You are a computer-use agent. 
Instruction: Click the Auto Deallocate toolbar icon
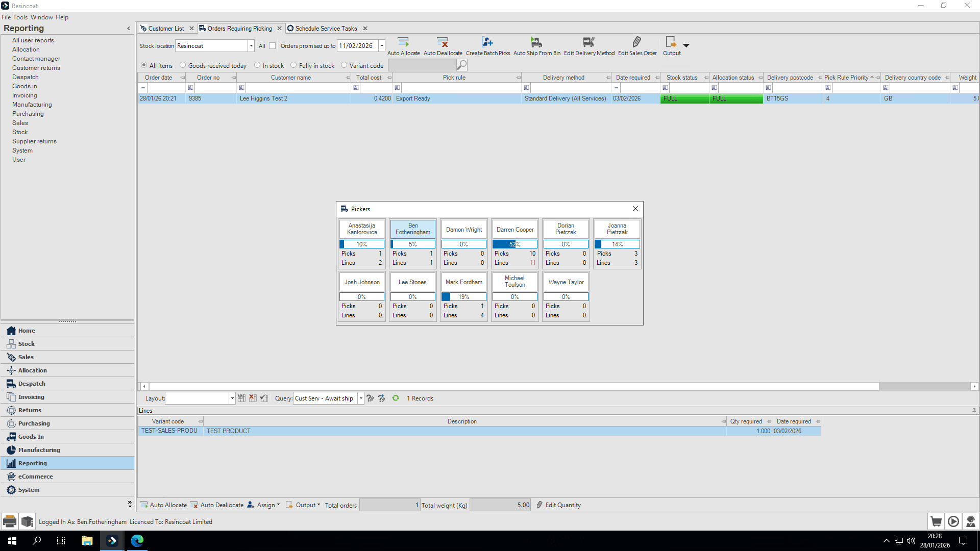click(443, 42)
